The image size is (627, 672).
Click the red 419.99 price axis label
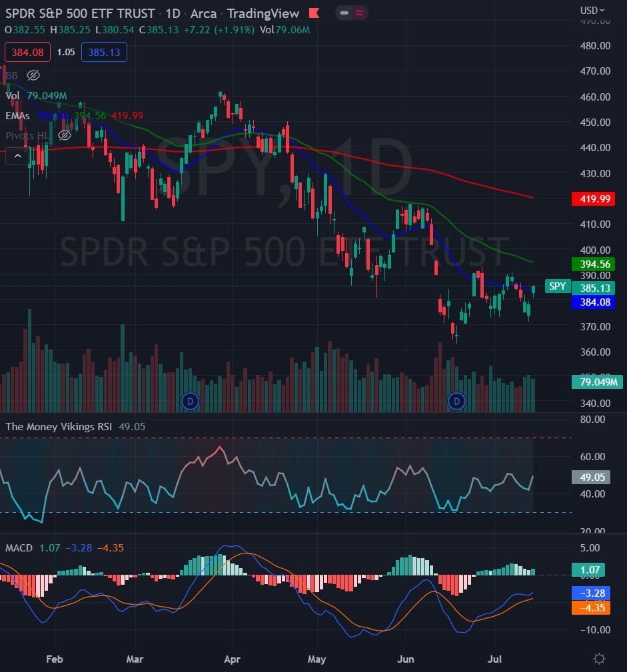594,199
